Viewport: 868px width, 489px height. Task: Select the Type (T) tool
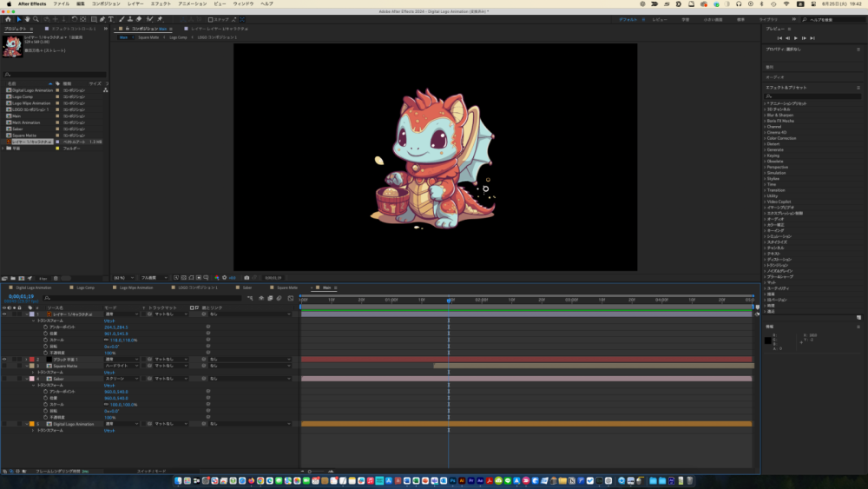point(110,18)
